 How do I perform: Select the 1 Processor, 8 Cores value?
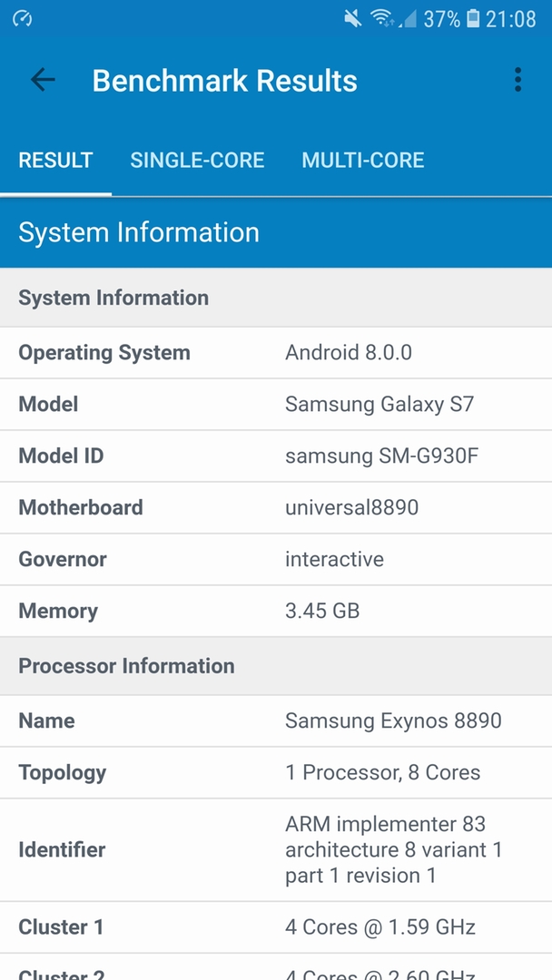pyautogui.click(x=382, y=772)
